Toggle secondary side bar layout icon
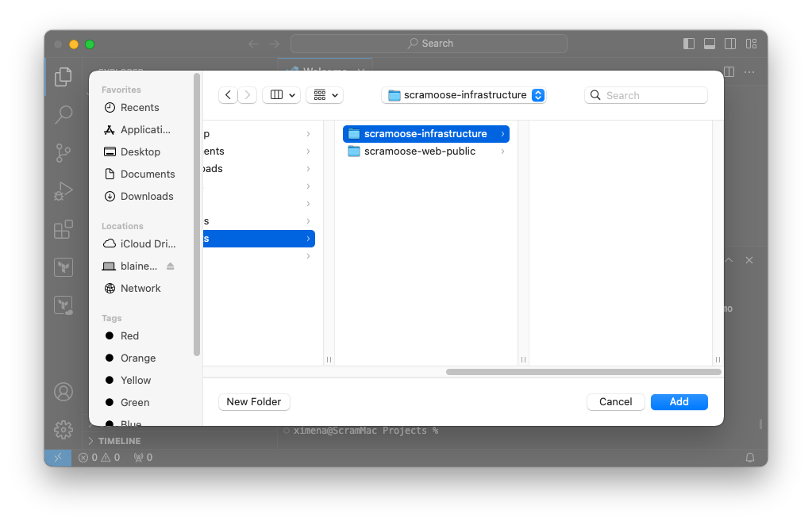This screenshot has width=812, height=525. click(730, 44)
